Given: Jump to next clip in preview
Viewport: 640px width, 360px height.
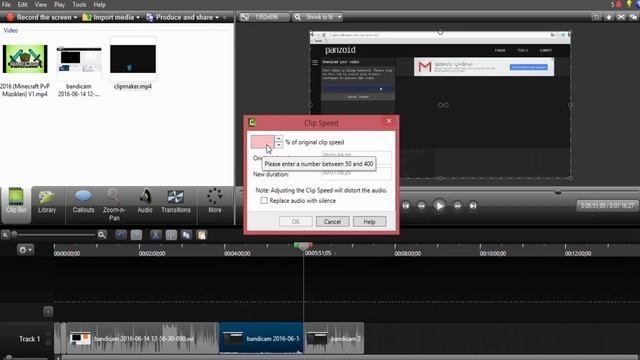Looking at the screenshot, I should coord(473,206).
